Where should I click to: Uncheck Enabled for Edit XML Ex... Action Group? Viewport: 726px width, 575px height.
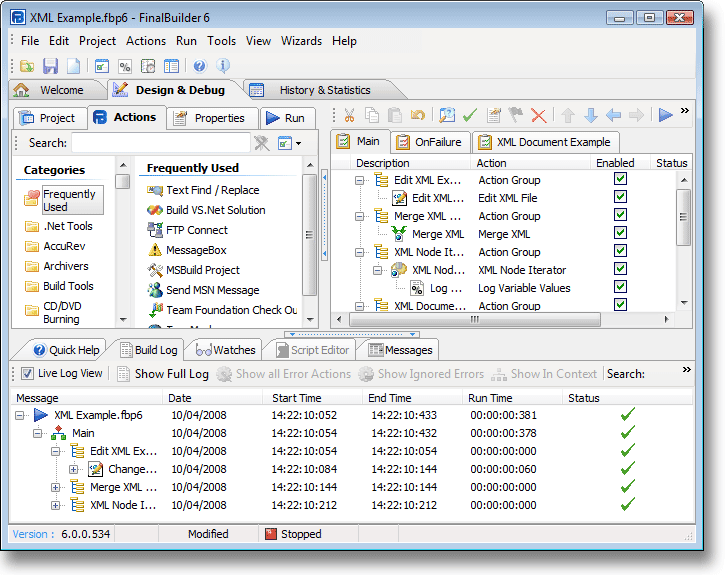[x=620, y=179]
